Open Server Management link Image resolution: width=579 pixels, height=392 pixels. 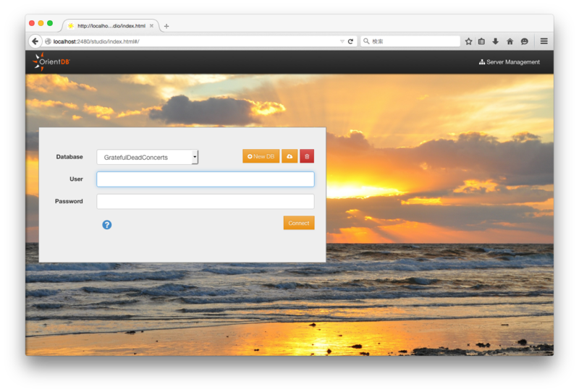tap(510, 62)
